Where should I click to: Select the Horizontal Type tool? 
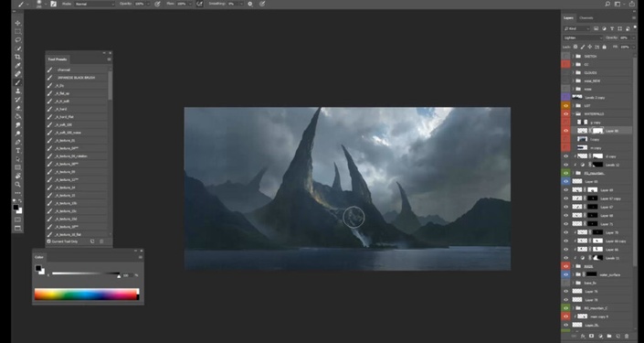[x=17, y=151]
